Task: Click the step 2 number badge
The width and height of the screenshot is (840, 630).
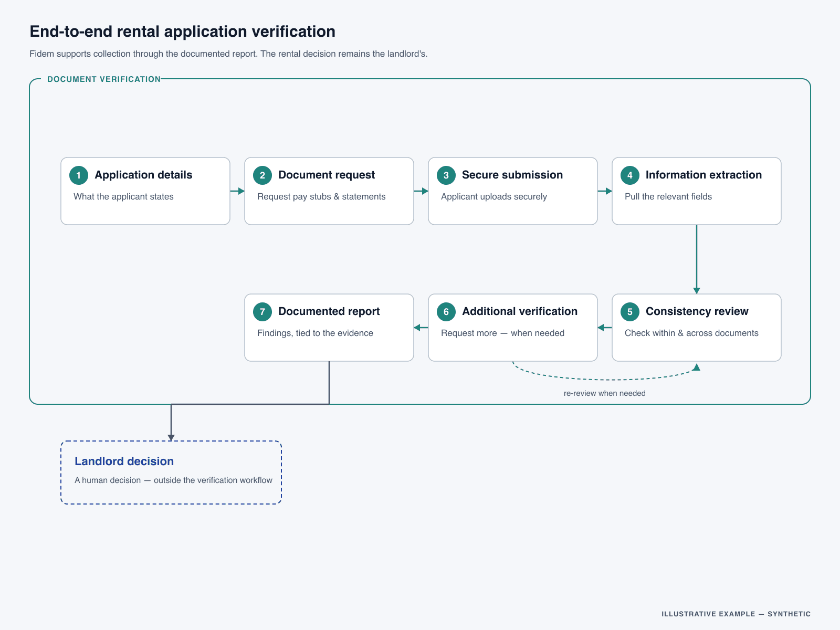Action: click(262, 175)
